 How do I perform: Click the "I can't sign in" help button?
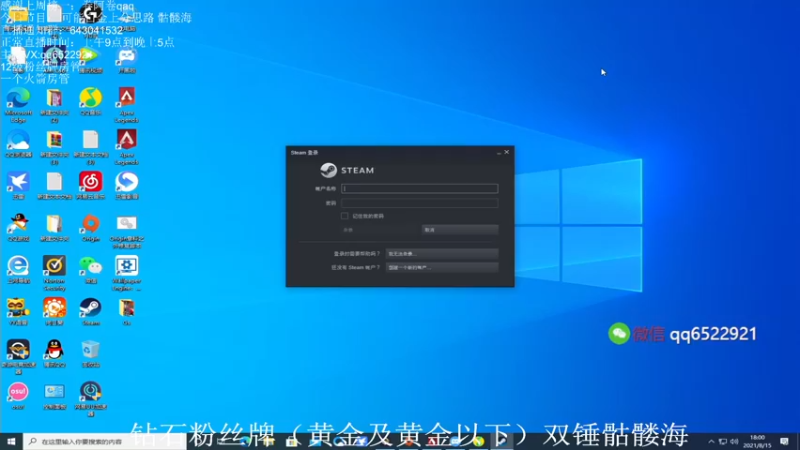coord(442,254)
